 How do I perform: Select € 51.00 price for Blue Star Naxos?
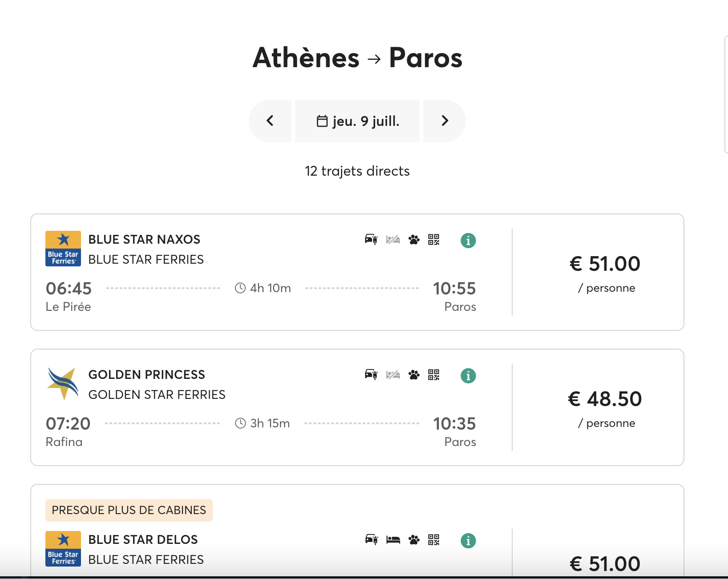pyautogui.click(x=605, y=264)
